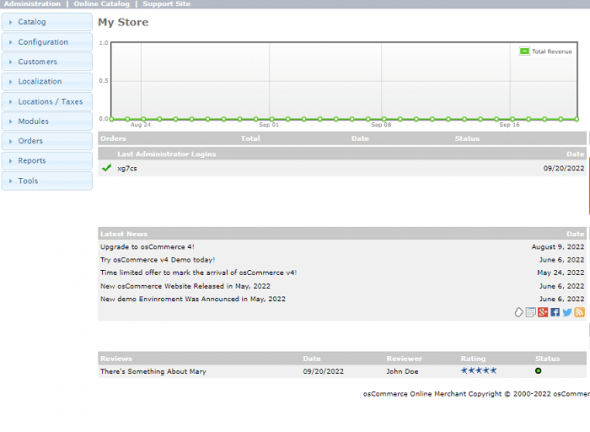The image size is (590, 432).
Task: Open the orange RSS feed icon
Action: 579,312
